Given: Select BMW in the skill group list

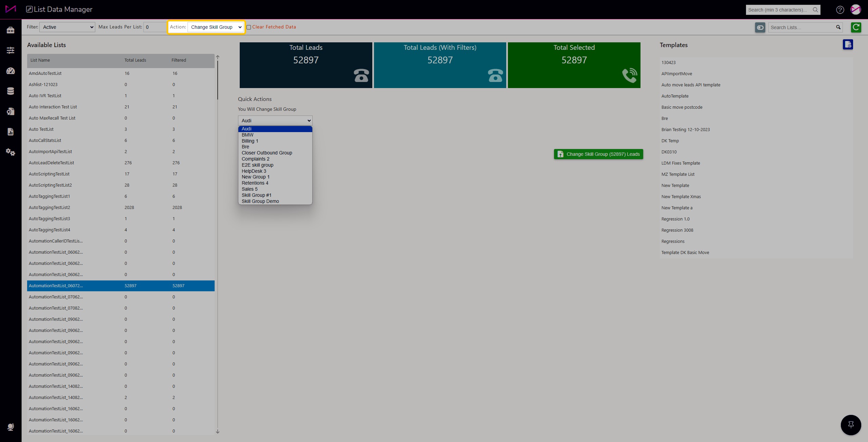Looking at the screenshot, I should (x=275, y=135).
